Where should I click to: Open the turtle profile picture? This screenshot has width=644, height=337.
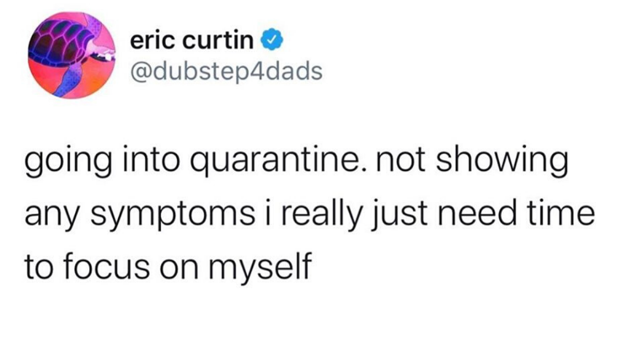(x=72, y=56)
